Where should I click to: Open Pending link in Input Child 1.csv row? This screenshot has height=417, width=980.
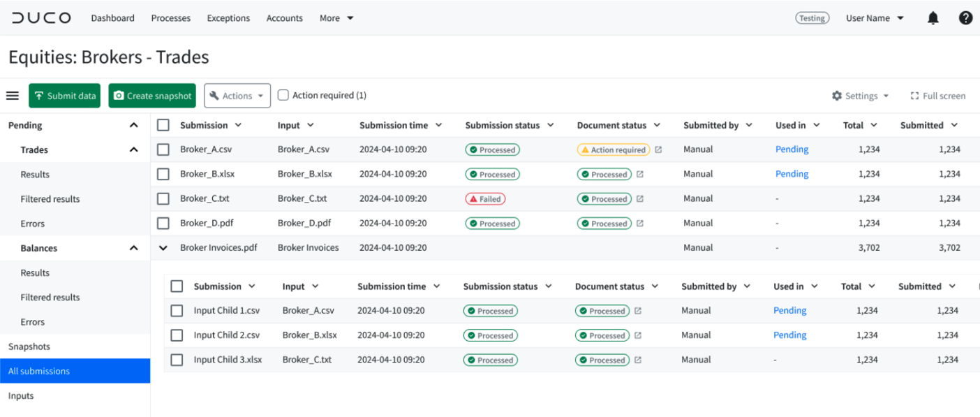tap(789, 311)
